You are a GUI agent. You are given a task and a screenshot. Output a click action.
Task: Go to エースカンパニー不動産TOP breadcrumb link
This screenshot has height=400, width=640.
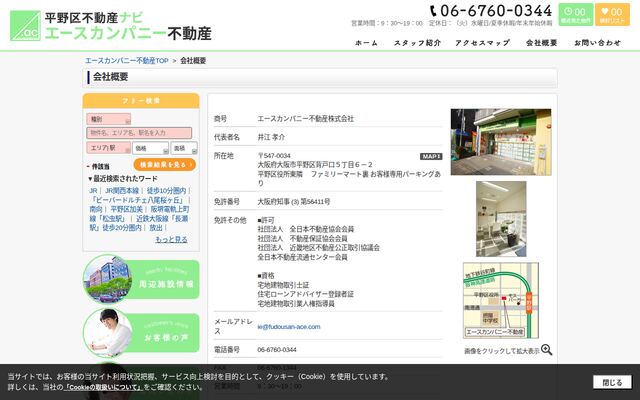[x=127, y=60]
